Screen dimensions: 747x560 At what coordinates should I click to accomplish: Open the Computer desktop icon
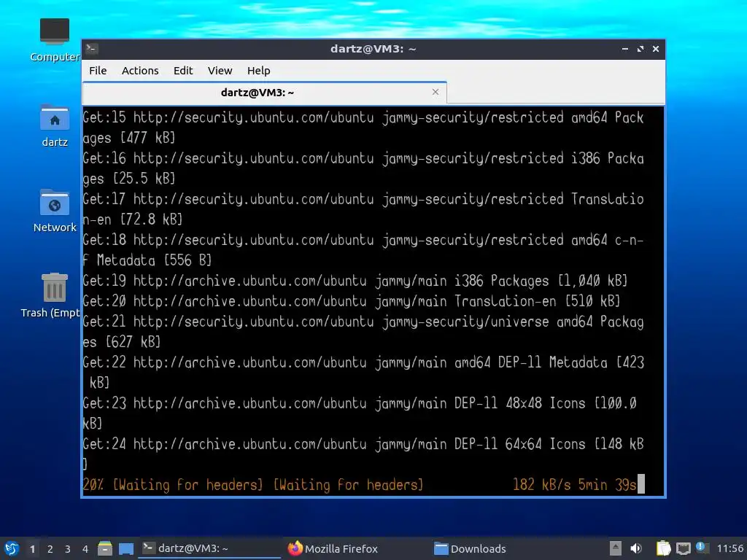click(54, 40)
